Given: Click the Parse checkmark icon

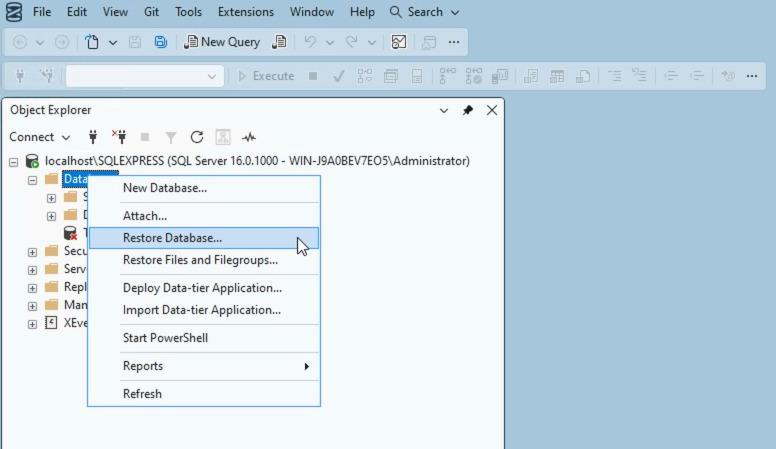Looking at the screenshot, I should [339, 76].
